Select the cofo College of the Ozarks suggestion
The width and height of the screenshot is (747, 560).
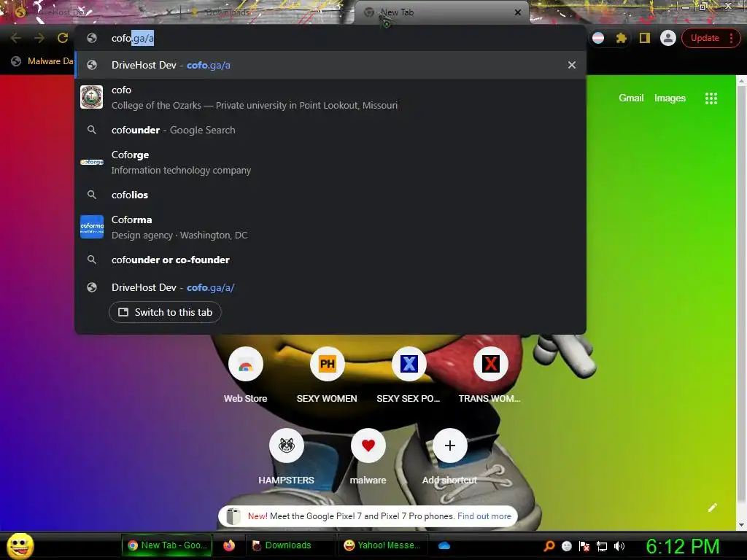coord(330,97)
